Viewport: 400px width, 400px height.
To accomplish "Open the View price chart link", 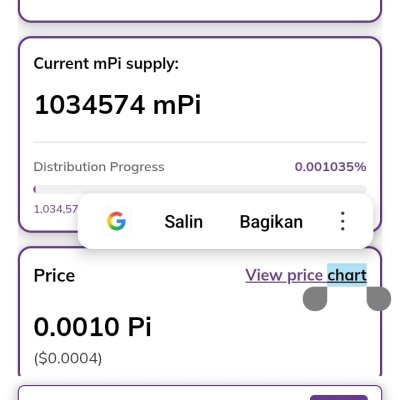I will click(x=306, y=275).
